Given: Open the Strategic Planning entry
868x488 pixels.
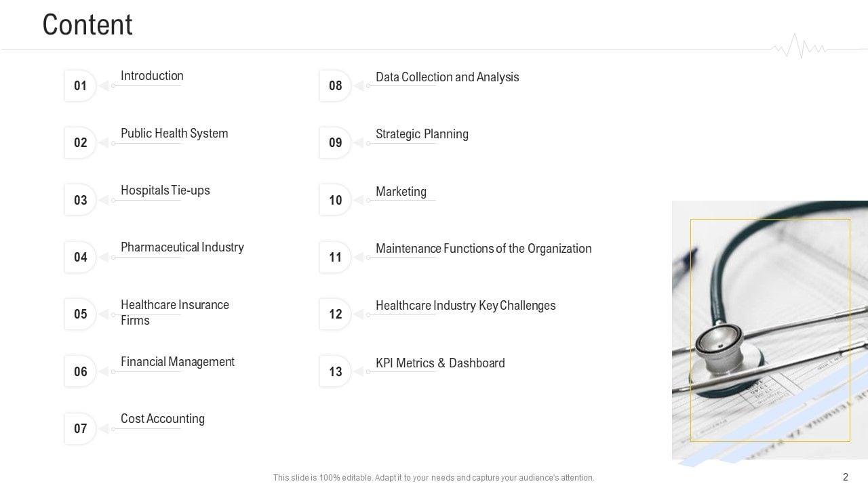Looking at the screenshot, I should coord(422,134).
